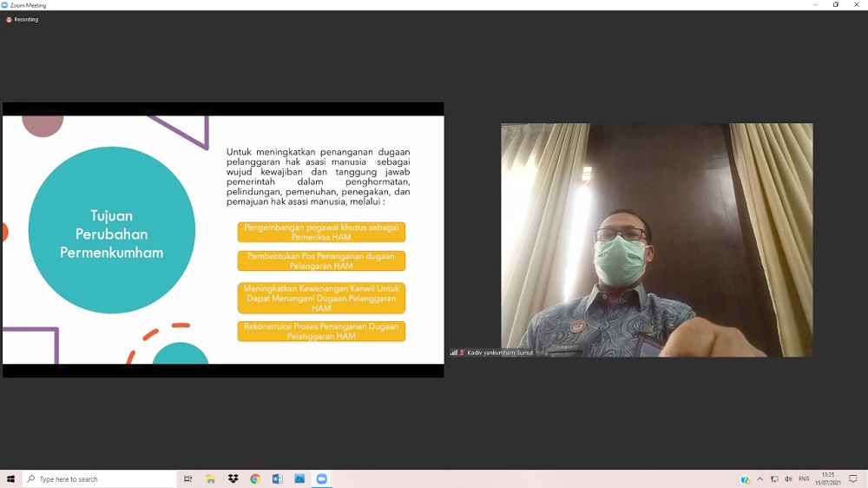868x488 pixels.
Task: Select the shared slide presentation area
Action: (223, 240)
